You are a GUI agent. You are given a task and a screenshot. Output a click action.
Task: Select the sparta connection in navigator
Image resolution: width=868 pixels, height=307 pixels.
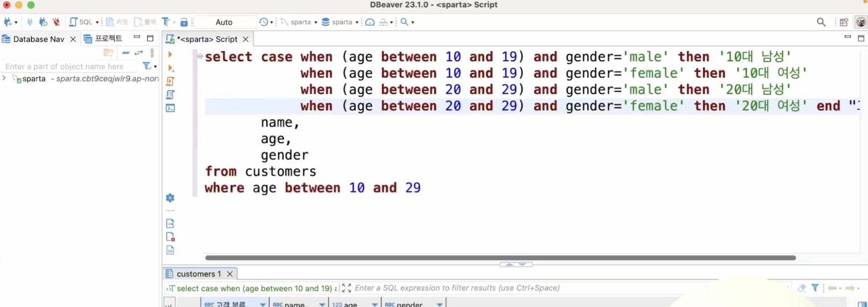[34, 78]
